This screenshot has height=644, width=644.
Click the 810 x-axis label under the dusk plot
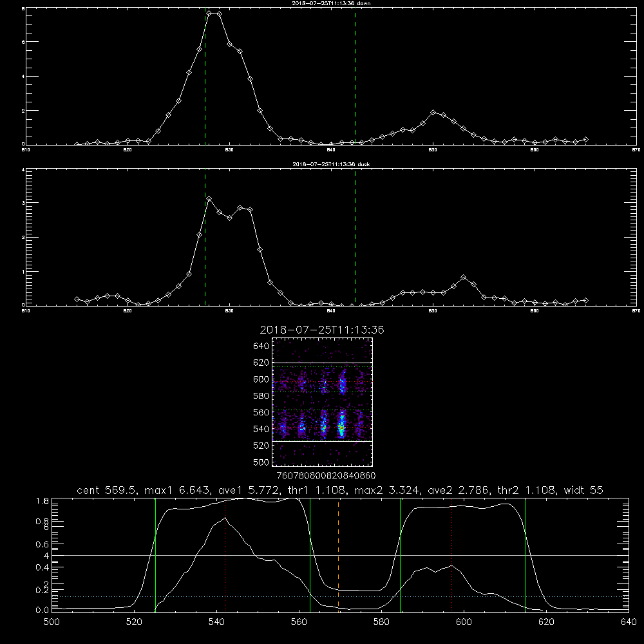coord(26,311)
